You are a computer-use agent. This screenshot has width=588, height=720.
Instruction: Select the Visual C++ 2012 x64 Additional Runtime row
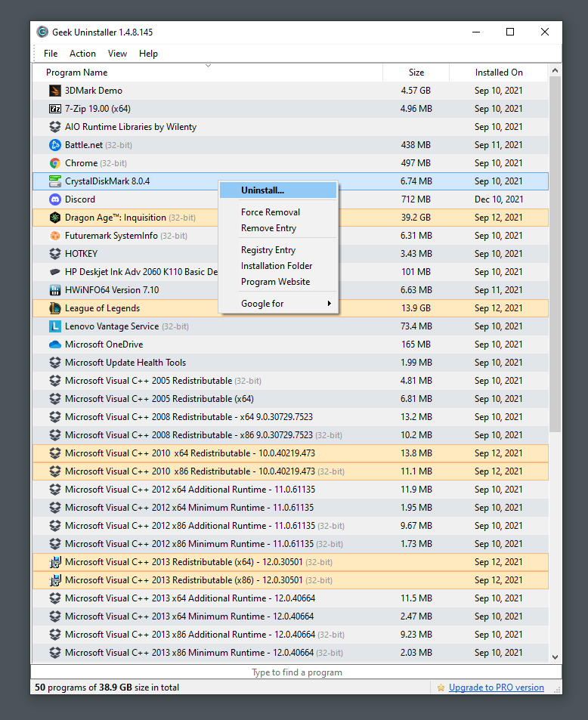[290, 490]
